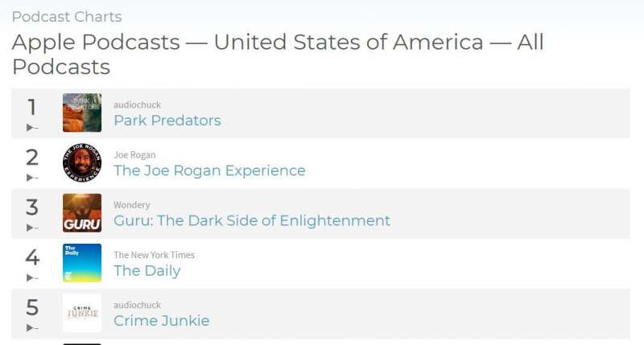Viewport: 644px width, 345px height.
Task: Click the Wondery publisher label
Action: click(132, 205)
